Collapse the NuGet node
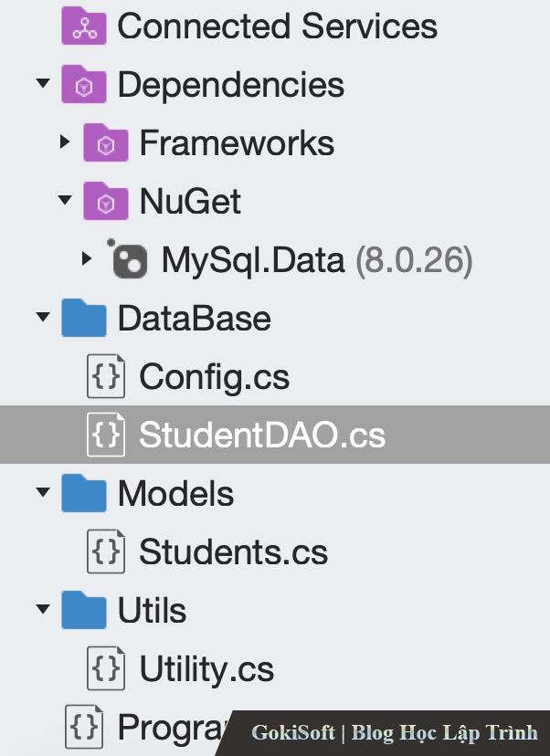550x756 pixels. 64,202
